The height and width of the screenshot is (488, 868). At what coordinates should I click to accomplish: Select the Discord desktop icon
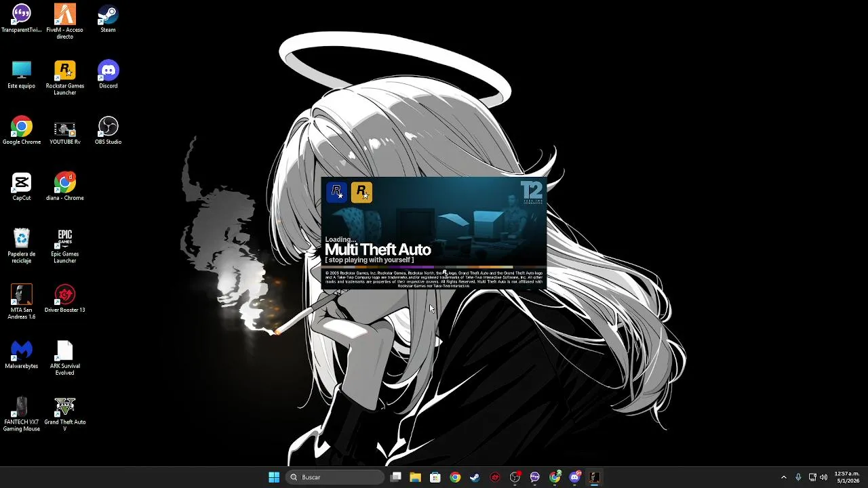click(x=108, y=75)
